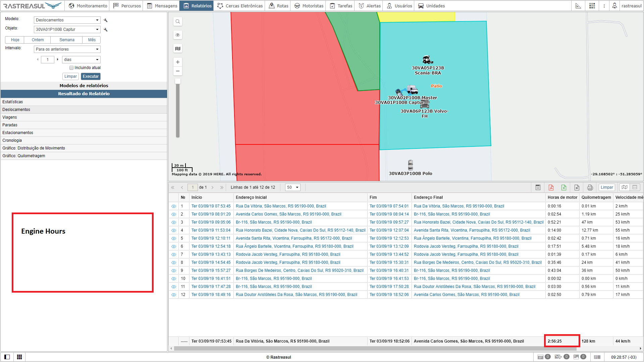
Task: Click the Executar button
Action: pos(91,76)
